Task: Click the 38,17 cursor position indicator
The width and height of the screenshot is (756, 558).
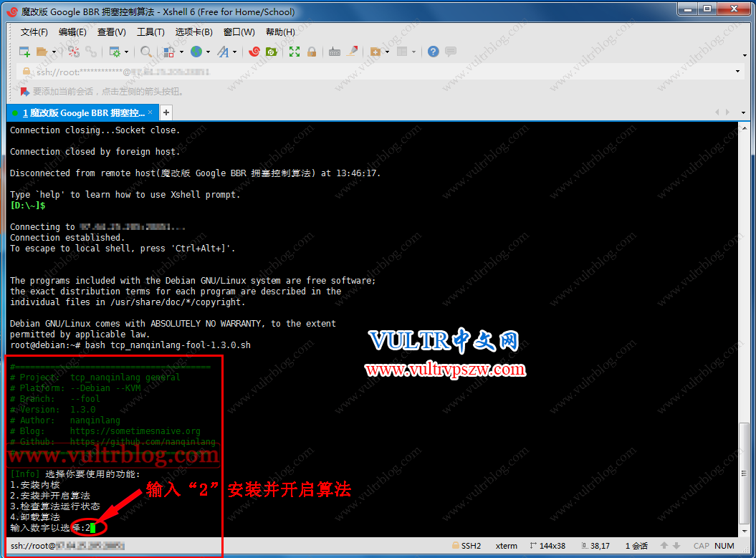Action: coord(595,546)
